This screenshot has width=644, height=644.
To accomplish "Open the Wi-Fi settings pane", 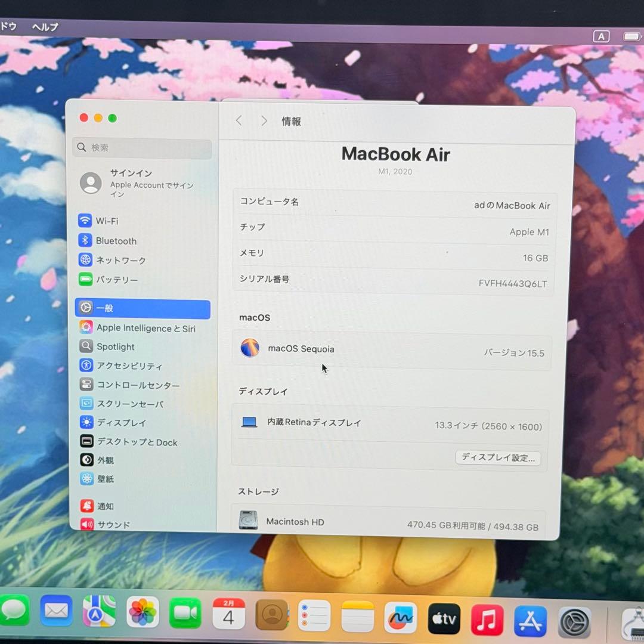I will click(107, 221).
